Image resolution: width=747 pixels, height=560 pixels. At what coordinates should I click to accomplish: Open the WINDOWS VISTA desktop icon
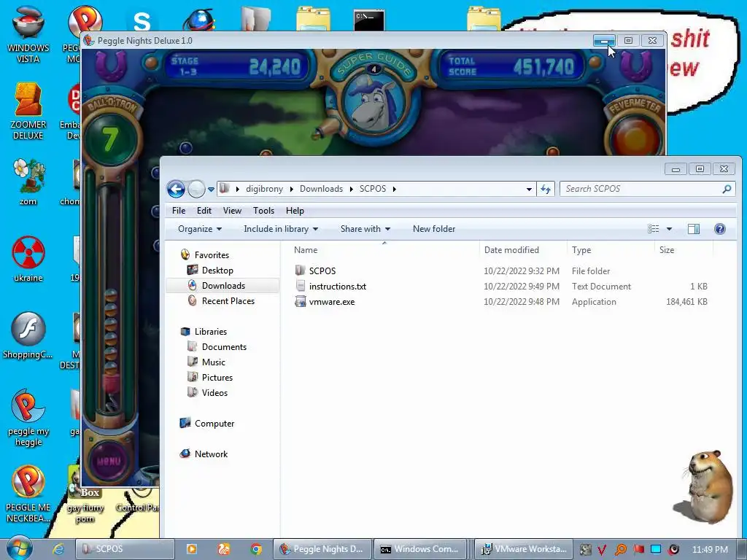pos(28,34)
